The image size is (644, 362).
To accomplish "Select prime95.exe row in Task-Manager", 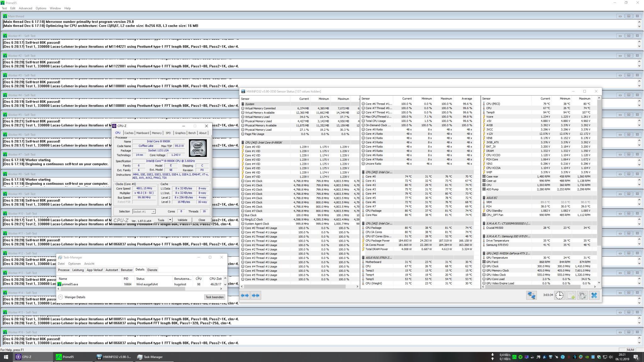I will pos(140,284).
